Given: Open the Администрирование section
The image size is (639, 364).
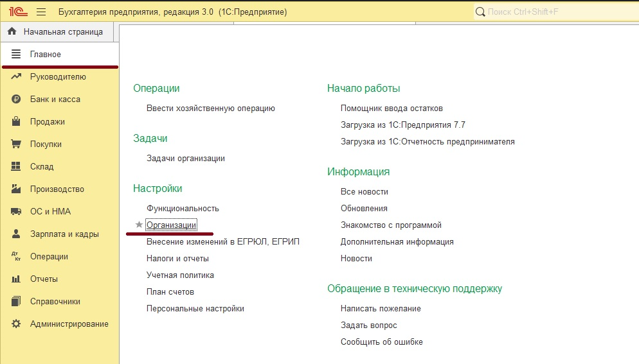Looking at the screenshot, I should tap(60, 324).
